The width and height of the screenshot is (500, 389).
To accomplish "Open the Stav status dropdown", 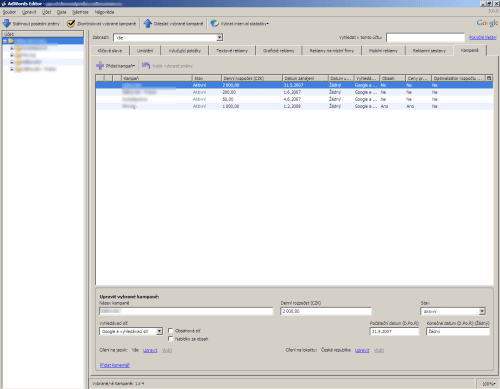I will (482, 311).
